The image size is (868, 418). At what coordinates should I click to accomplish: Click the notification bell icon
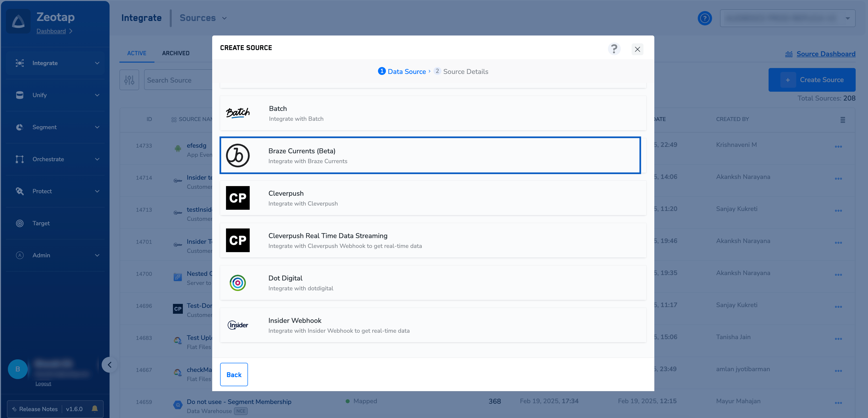coord(95,409)
